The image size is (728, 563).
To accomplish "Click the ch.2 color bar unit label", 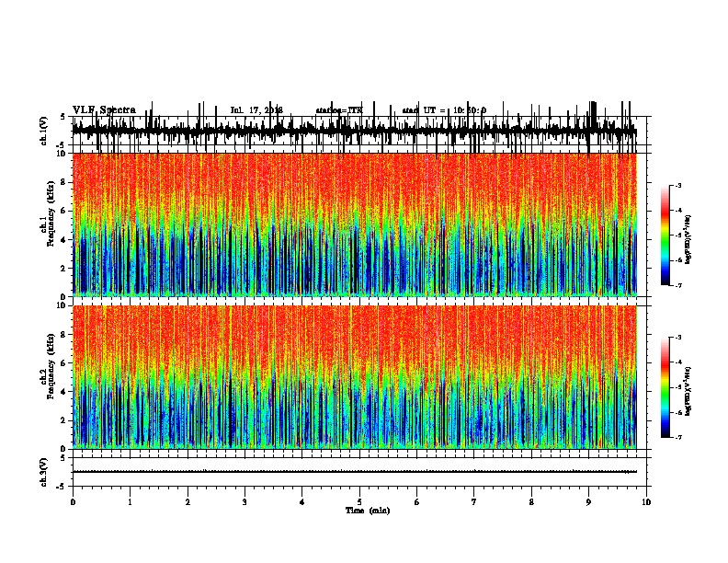I will point(688,392).
